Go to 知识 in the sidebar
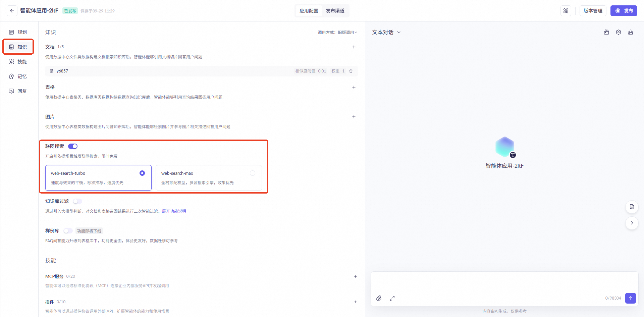This screenshot has height=317, width=644. click(x=18, y=47)
